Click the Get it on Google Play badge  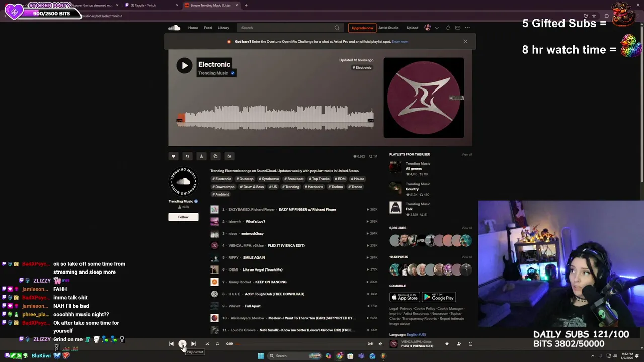click(439, 297)
